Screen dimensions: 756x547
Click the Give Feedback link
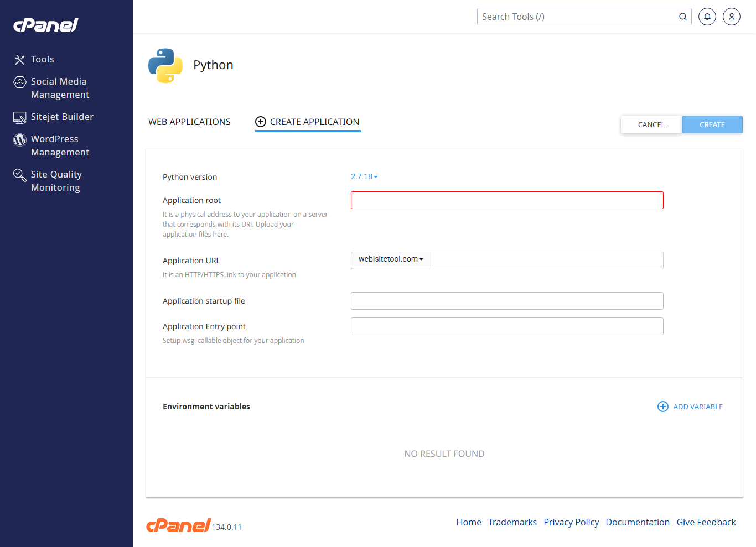(x=706, y=522)
